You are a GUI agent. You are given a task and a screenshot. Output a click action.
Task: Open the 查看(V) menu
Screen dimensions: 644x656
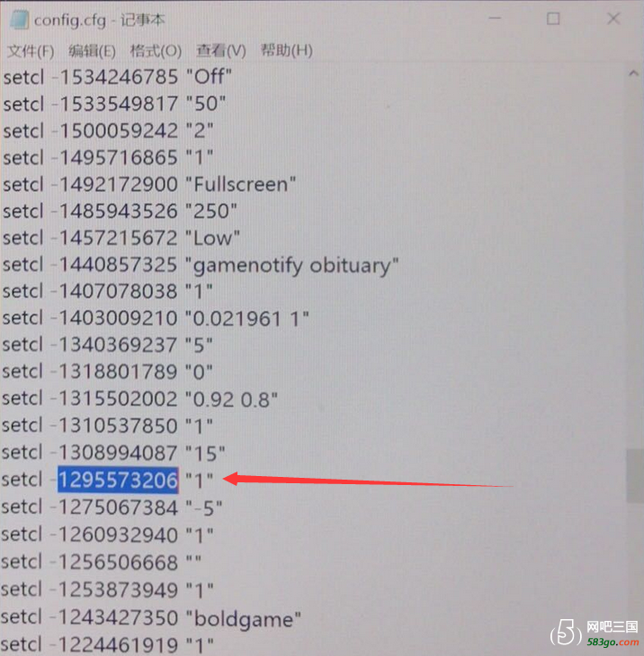tap(220, 50)
